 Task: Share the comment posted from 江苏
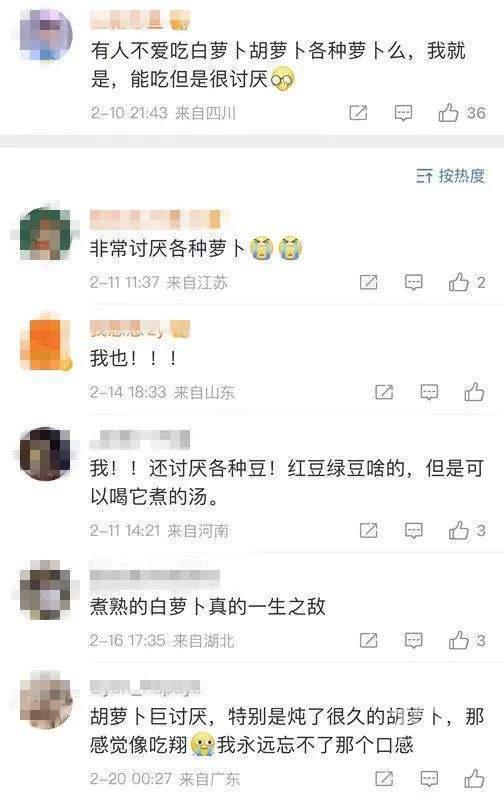coord(368,282)
